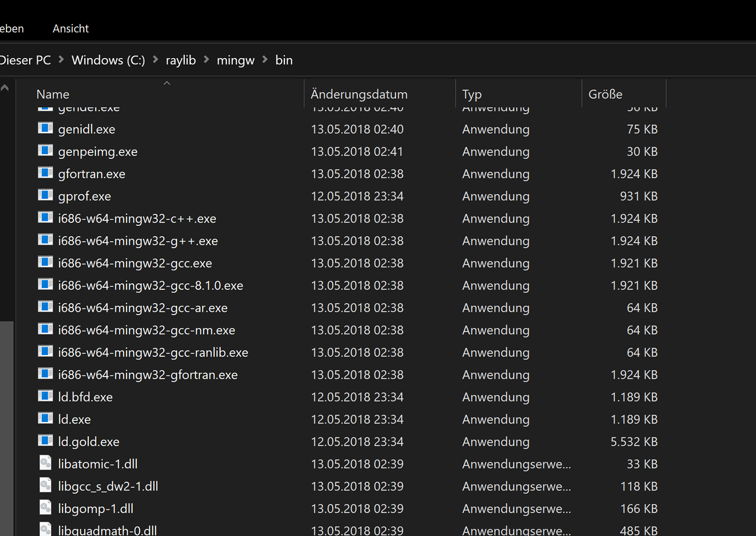This screenshot has width=756, height=536.
Task: Select the icon beside ld.gold.exe
Action: point(45,440)
